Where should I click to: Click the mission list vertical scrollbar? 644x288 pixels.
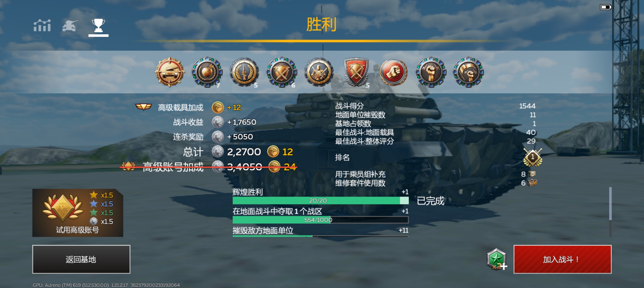coord(610,212)
